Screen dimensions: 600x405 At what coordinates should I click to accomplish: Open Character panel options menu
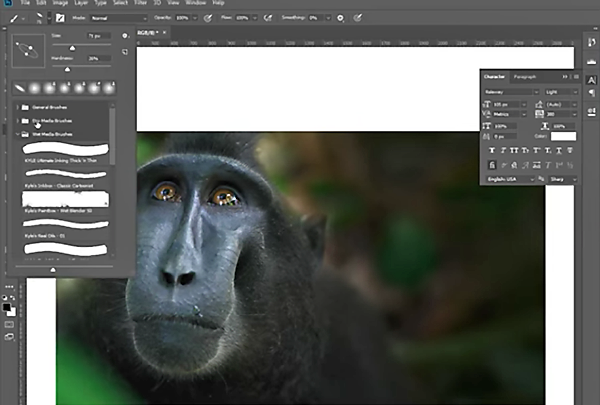pos(576,77)
